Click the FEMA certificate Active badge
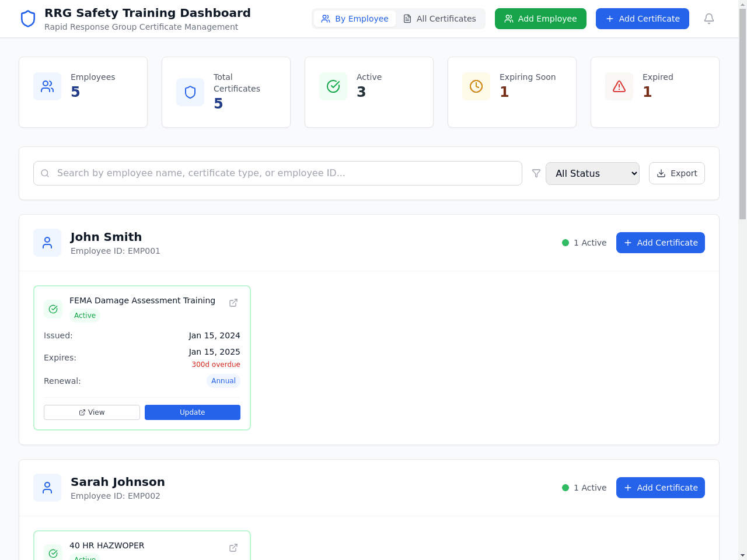The width and height of the screenshot is (747, 560). click(85, 316)
